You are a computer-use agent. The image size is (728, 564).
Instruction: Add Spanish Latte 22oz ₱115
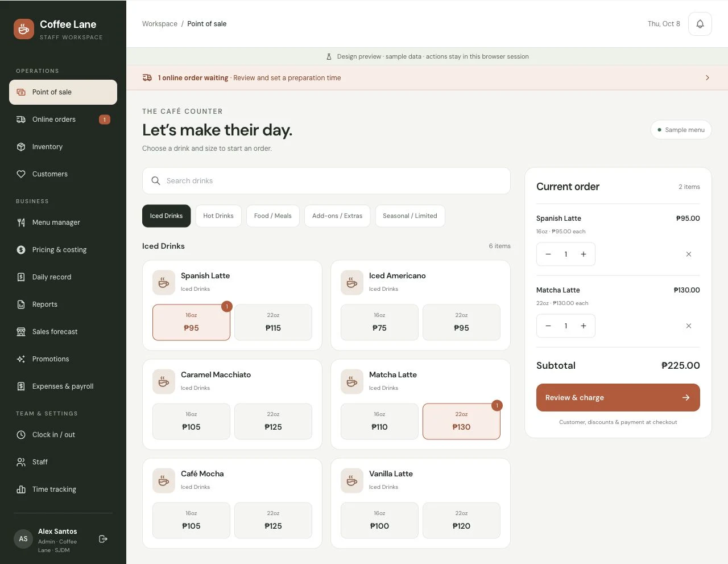coord(273,323)
